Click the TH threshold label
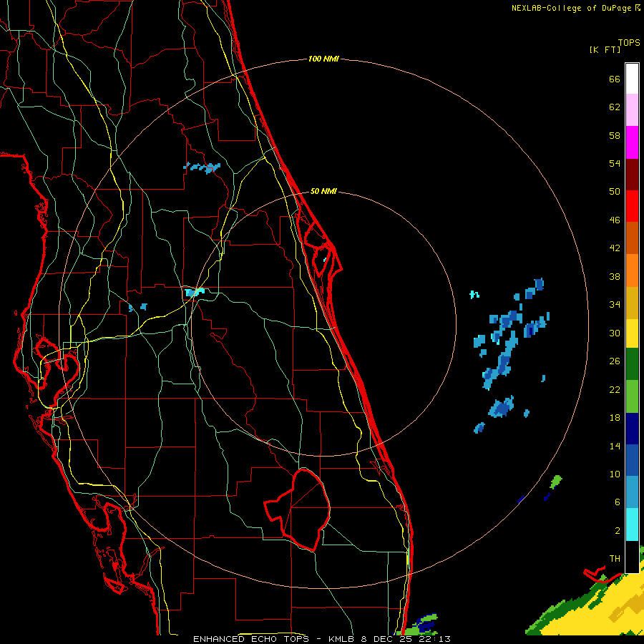Viewport: 644px width, 644px height. (615, 559)
